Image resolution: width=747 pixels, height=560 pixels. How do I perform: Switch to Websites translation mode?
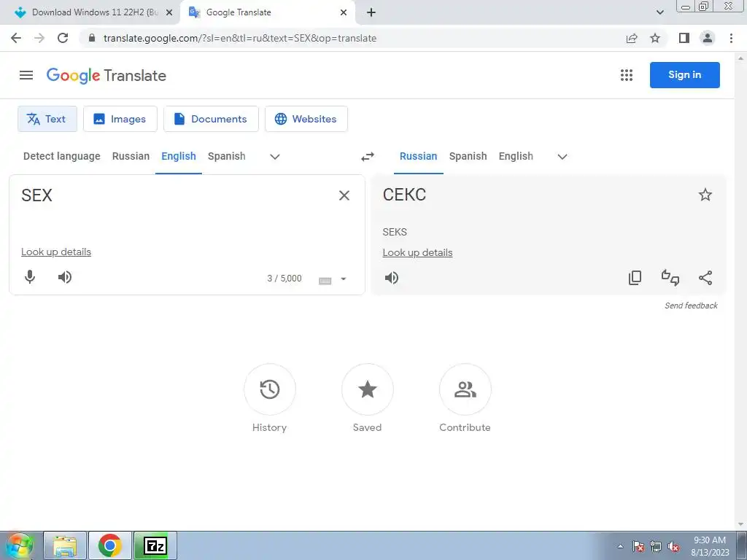[x=306, y=119]
